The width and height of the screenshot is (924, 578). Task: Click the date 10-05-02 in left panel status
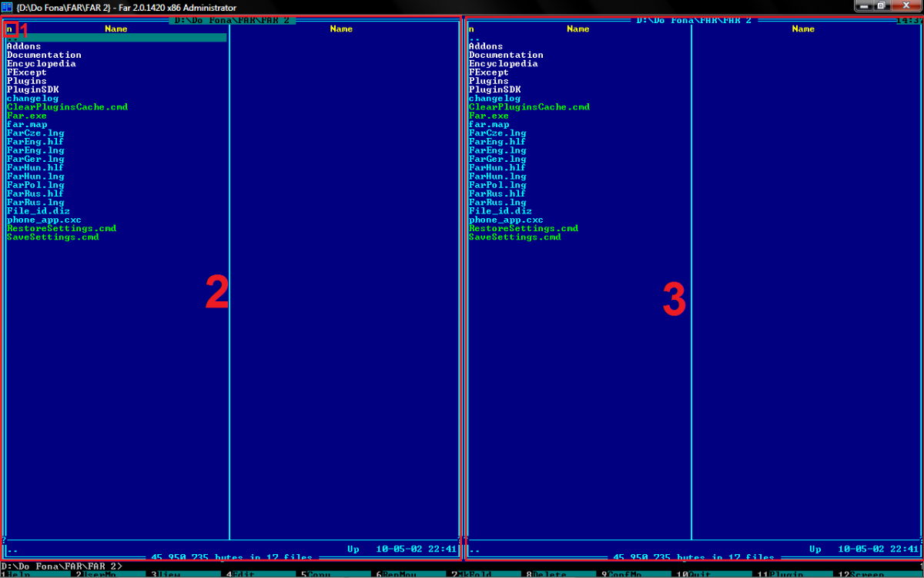399,549
